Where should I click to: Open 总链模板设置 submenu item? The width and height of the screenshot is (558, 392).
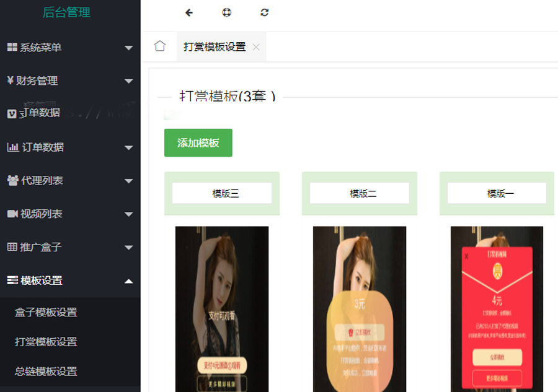pyautogui.click(x=46, y=372)
